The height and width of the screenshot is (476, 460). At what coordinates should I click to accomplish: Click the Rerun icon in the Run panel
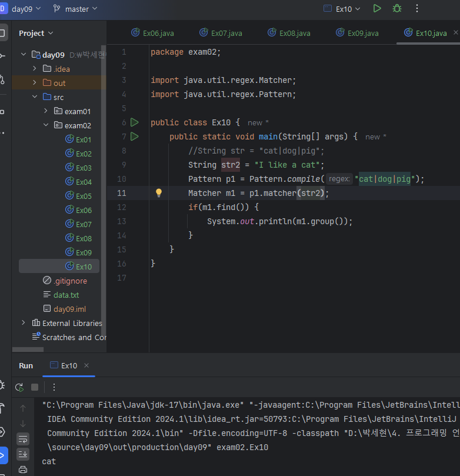tap(19, 387)
